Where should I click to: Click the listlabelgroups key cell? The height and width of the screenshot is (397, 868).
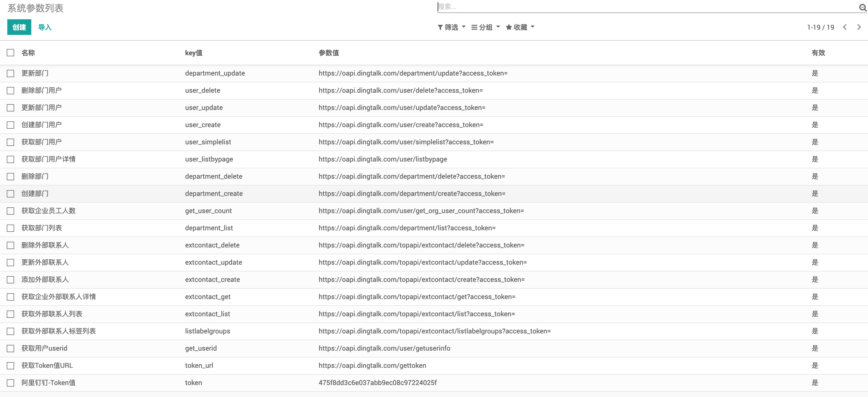pyautogui.click(x=208, y=331)
